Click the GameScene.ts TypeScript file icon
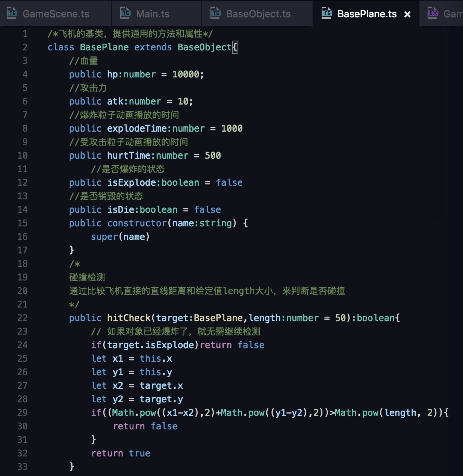The height and width of the screenshot is (476, 463). point(12,13)
